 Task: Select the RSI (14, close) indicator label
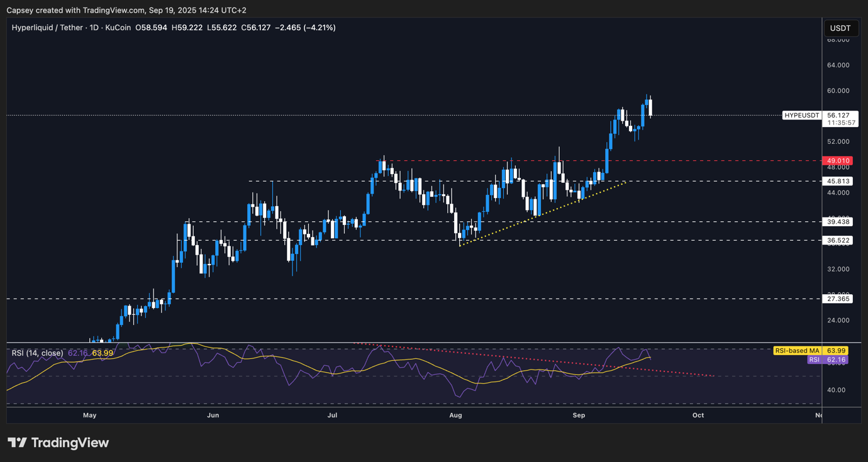pos(37,353)
